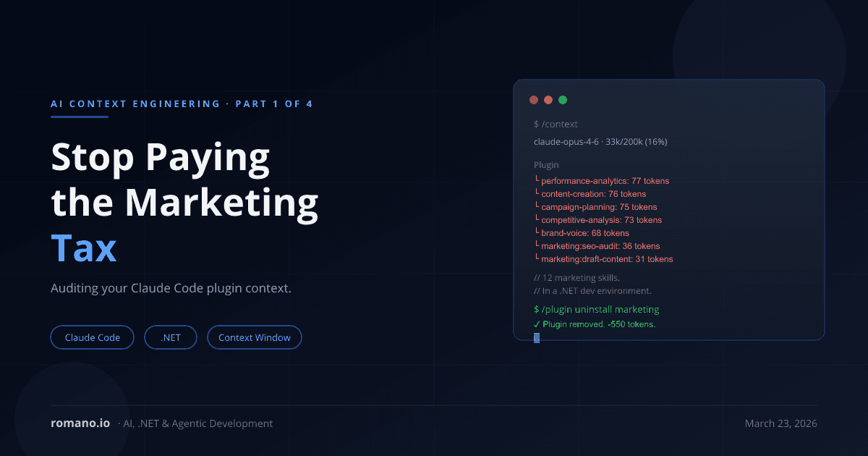Collapse the 'Plugin' tree listing
The height and width of the screenshot is (456, 868).
[x=546, y=164]
